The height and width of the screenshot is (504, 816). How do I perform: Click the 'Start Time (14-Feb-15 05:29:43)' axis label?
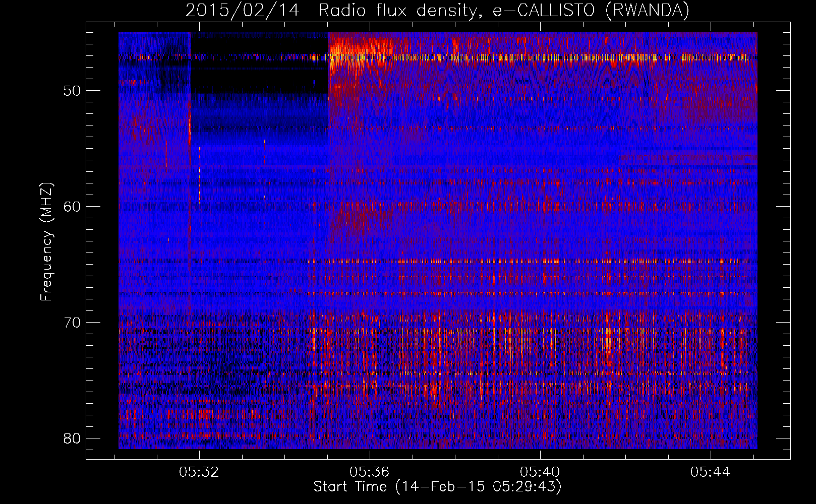[x=437, y=487]
